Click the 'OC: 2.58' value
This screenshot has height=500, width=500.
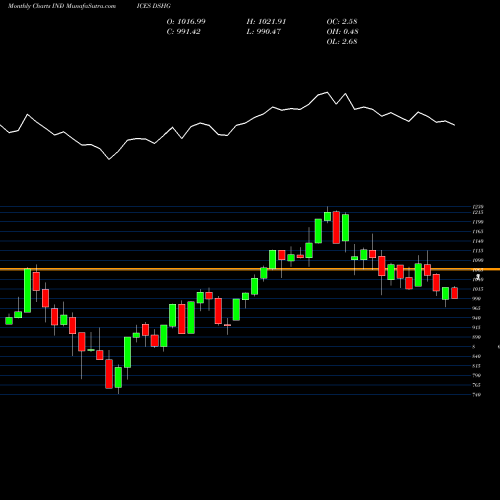pos(342,22)
